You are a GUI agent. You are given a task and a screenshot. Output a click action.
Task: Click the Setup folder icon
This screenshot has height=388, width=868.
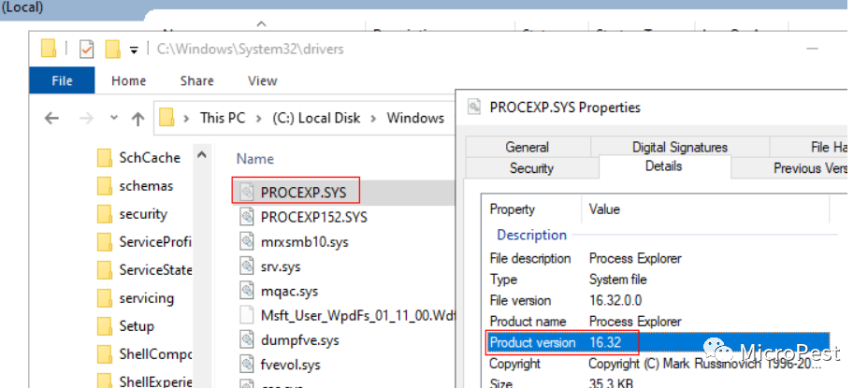(x=105, y=326)
